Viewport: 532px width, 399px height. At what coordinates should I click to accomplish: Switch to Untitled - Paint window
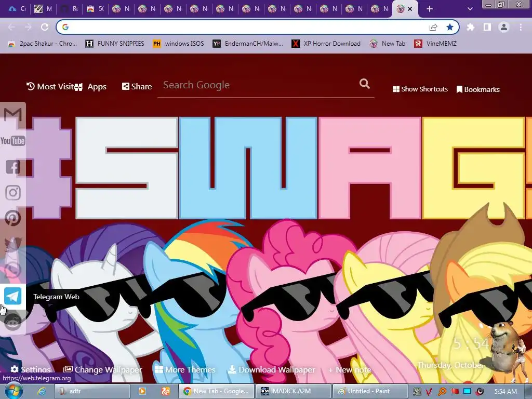370,391
